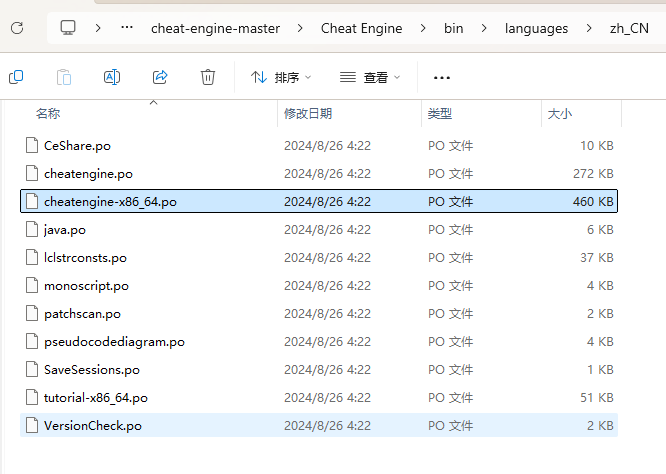Go to cheat-engine-master breadcrumb folder
The width and height of the screenshot is (666, 474).
click(215, 28)
